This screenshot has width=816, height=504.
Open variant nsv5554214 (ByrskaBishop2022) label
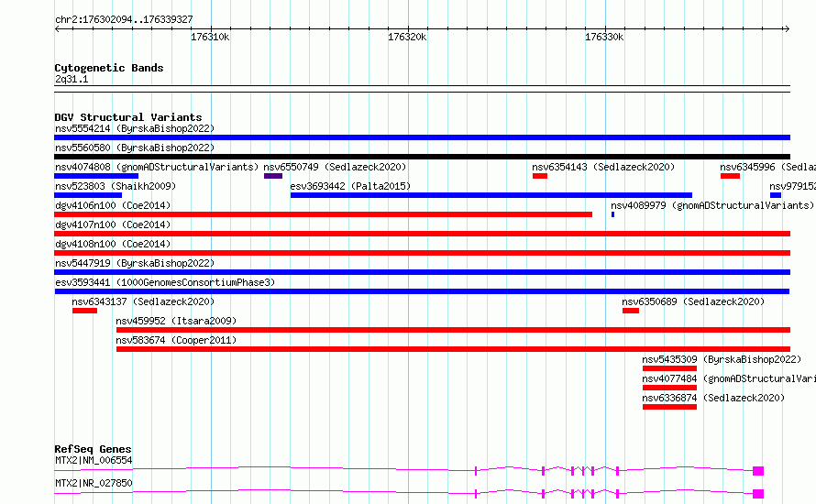tap(135, 128)
